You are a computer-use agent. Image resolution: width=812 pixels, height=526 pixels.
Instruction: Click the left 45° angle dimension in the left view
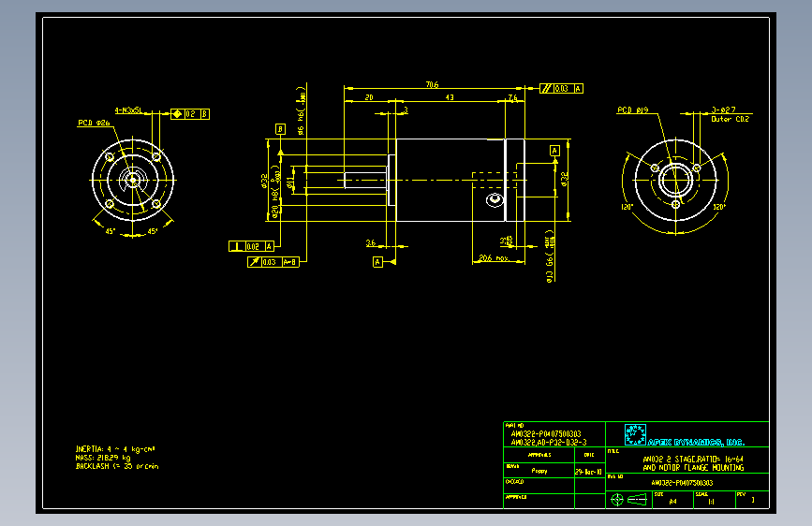click(110, 231)
